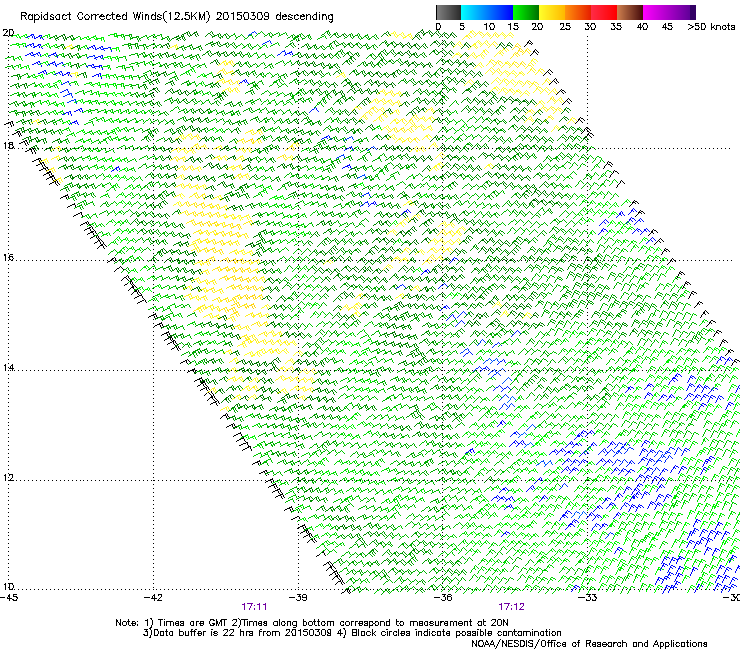Click longitude label '-33'

pos(588,597)
